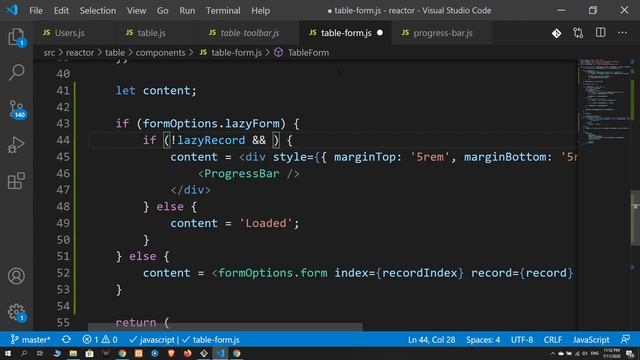Open File Explorer from the taskbar
The image size is (640, 360).
(73, 353)
